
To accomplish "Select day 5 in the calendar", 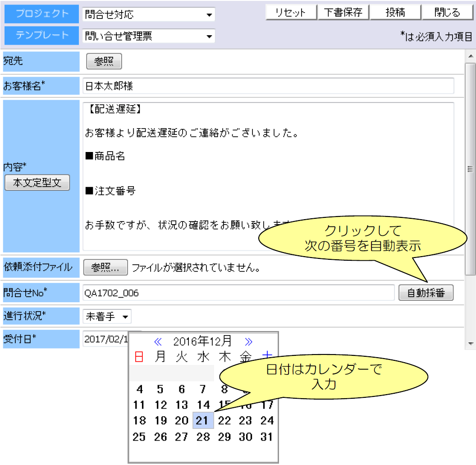I will click(x=160, y=389).
